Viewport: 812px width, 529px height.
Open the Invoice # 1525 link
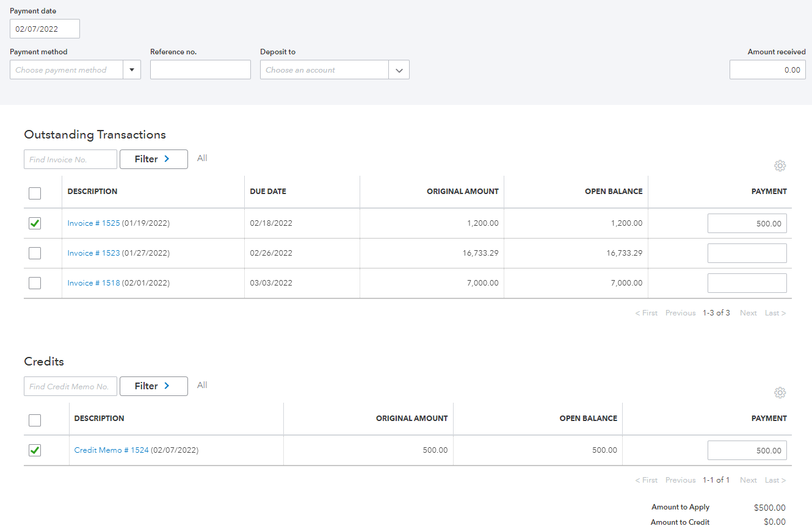click(93, 223)
